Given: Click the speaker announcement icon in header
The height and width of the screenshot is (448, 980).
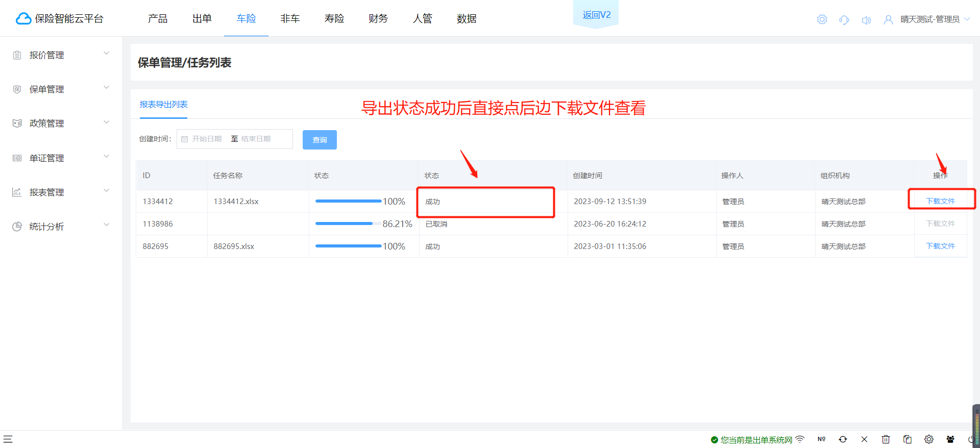Looking at the screenshot, I should pyautogui.click(x=866, y=20).
